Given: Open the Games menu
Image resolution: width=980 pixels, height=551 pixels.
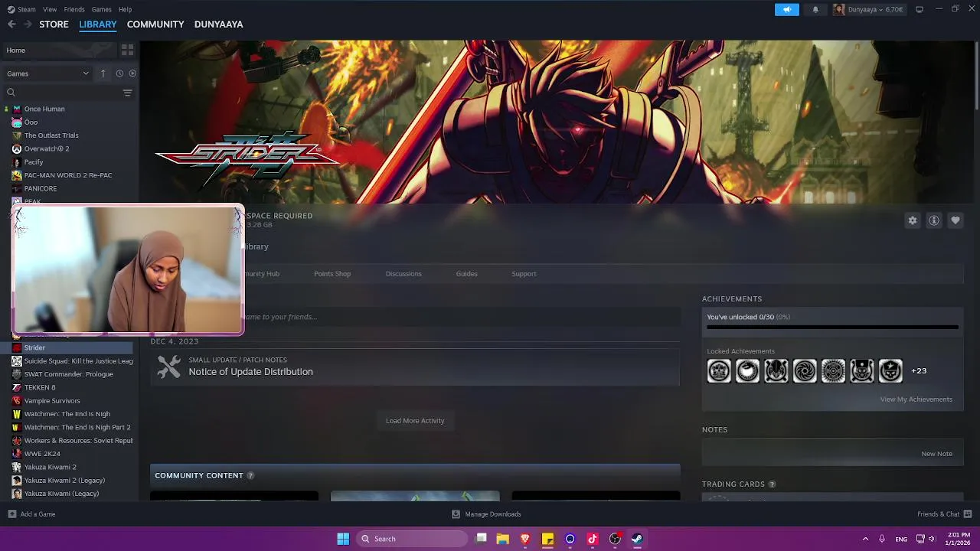Looking at the screenshot, I should 101,9.
